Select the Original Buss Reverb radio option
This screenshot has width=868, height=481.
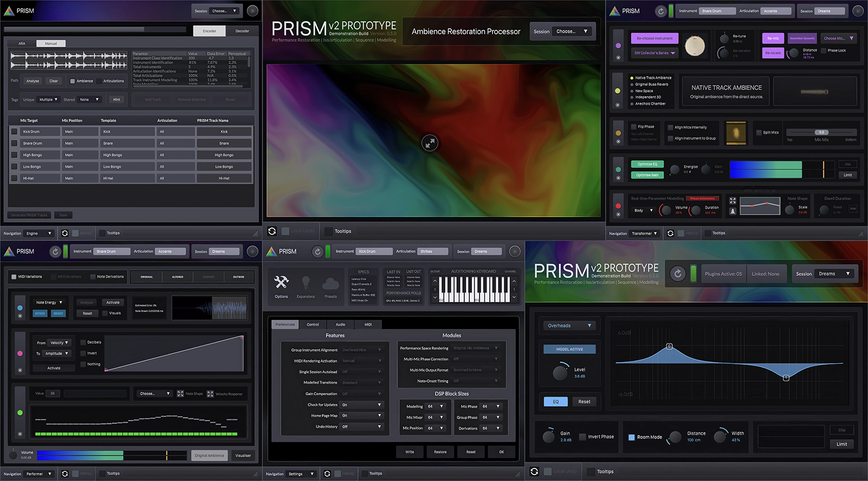click(632, 85)
